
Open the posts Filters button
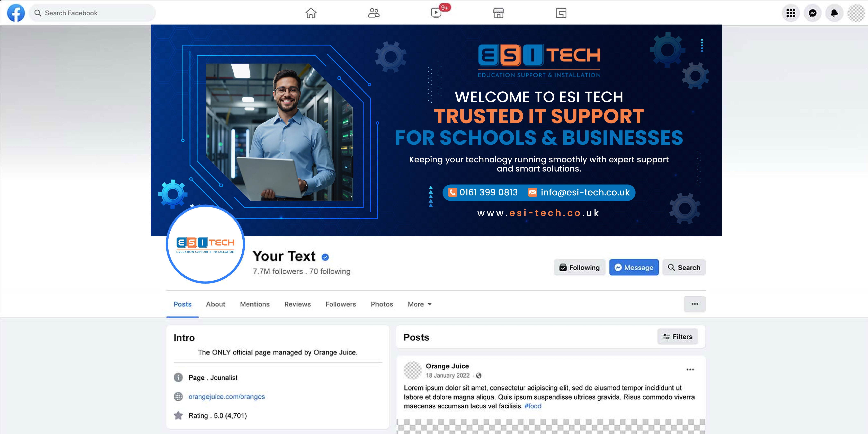pyautogui.click(x=677, y=336)
